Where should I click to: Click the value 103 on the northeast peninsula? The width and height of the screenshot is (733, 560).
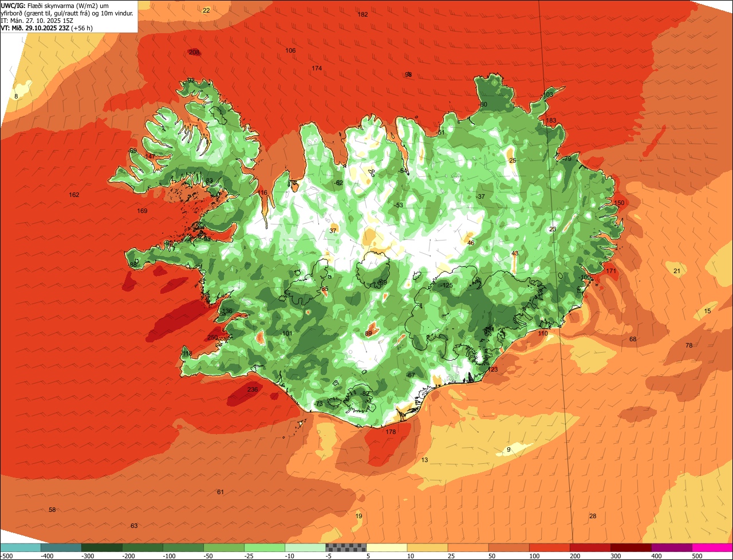click(548, 94)
